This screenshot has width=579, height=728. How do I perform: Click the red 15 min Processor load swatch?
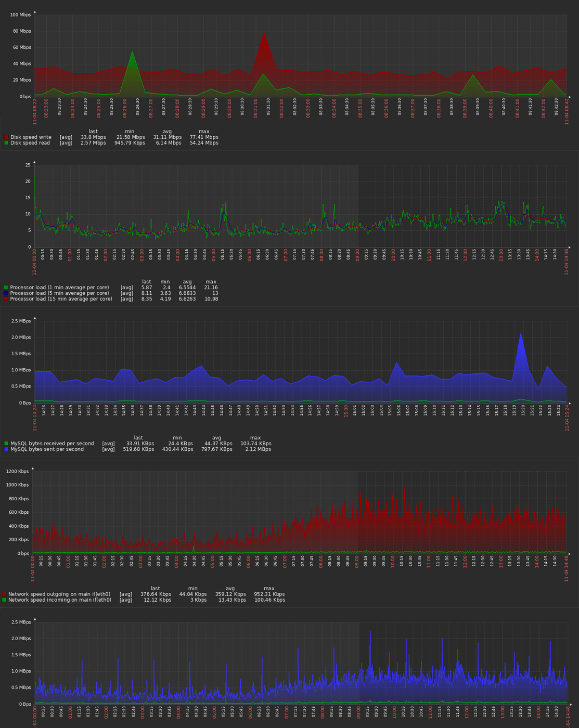click(6, 299)
